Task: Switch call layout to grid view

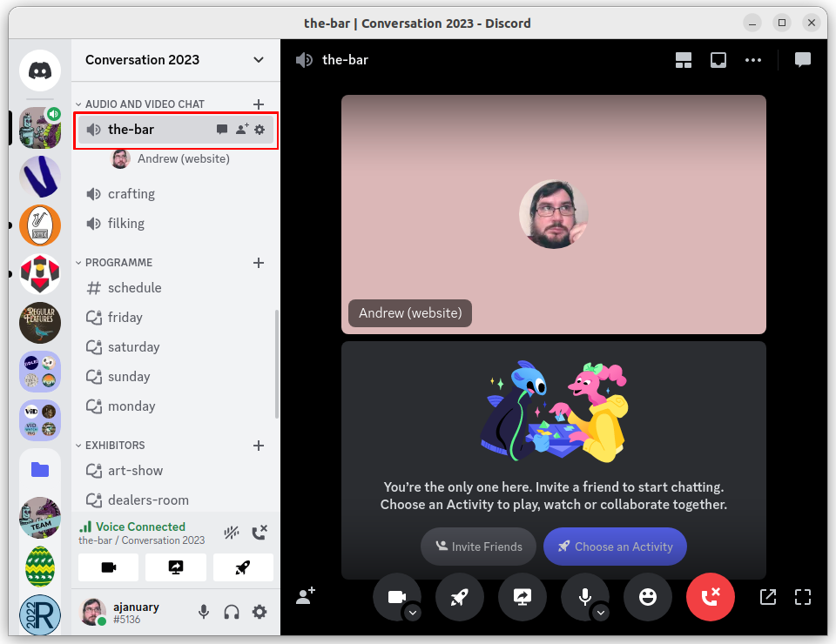Action: point(684,60)
